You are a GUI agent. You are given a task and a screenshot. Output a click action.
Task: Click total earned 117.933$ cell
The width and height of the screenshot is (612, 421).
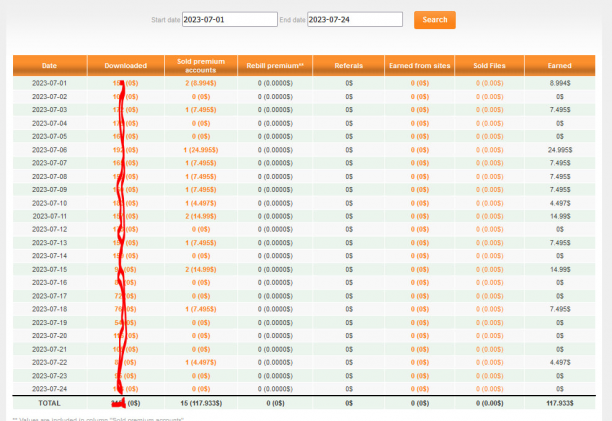point(560,403)
